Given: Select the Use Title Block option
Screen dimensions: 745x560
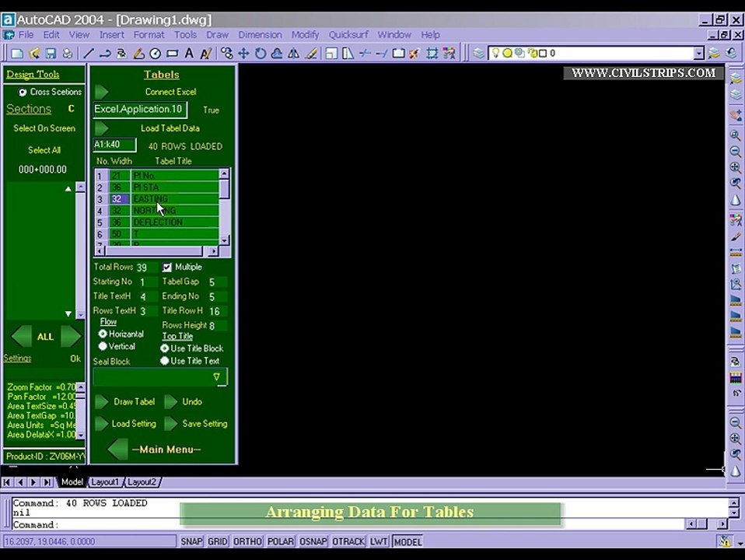Looking at the screenshot, I should tap(164, 348).
